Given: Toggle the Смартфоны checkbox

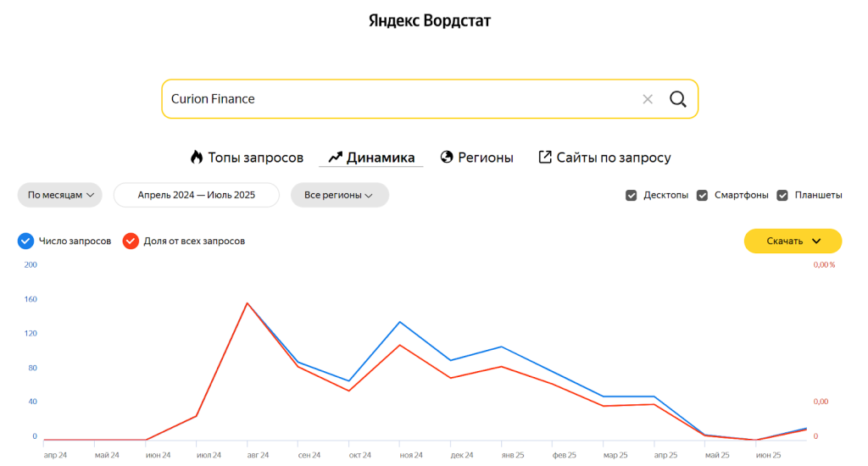Looking at the screenshot, I should pos(702,195).
